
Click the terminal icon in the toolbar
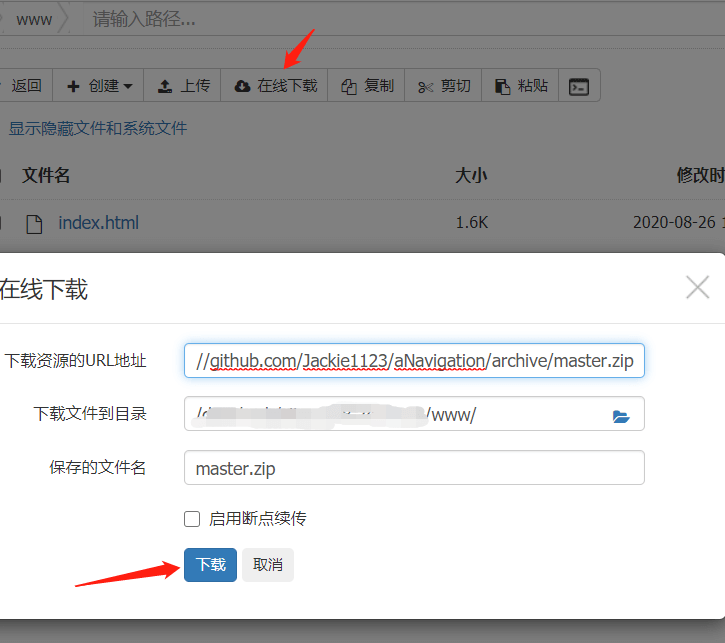[x=578, y=86]
